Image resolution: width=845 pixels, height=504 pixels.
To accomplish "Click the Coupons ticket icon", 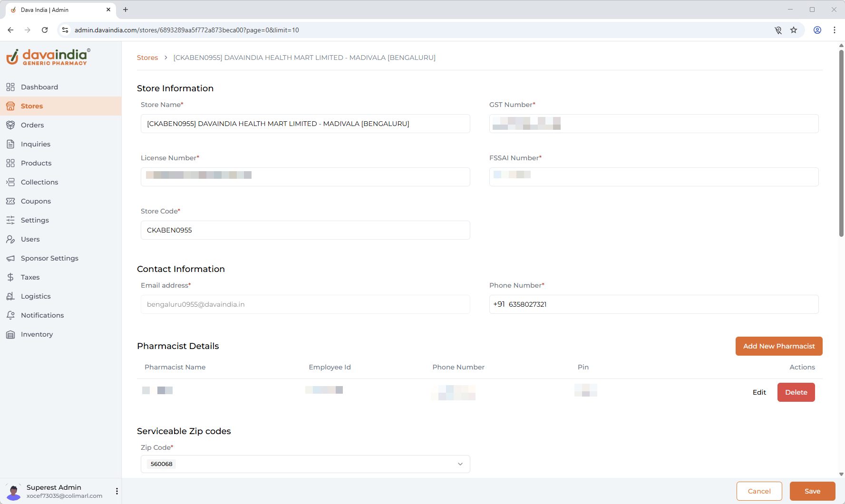I will click(x=10, y=201).
